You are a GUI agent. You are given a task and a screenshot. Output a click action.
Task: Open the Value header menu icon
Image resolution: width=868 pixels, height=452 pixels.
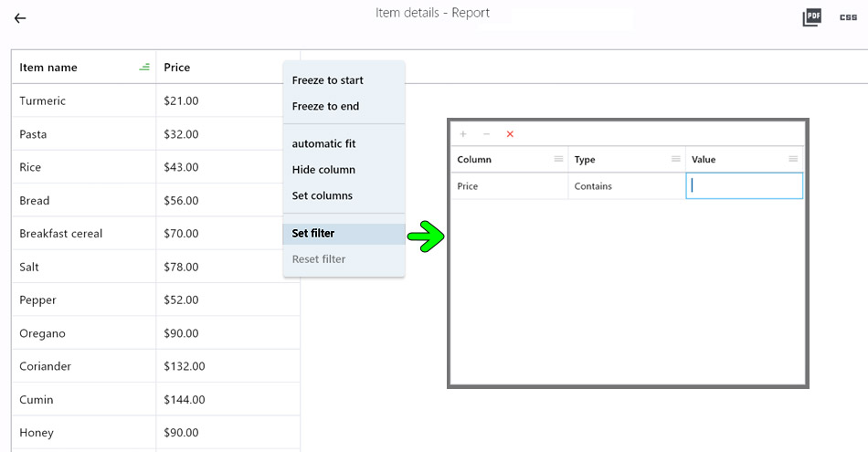[x=792, y=159]
